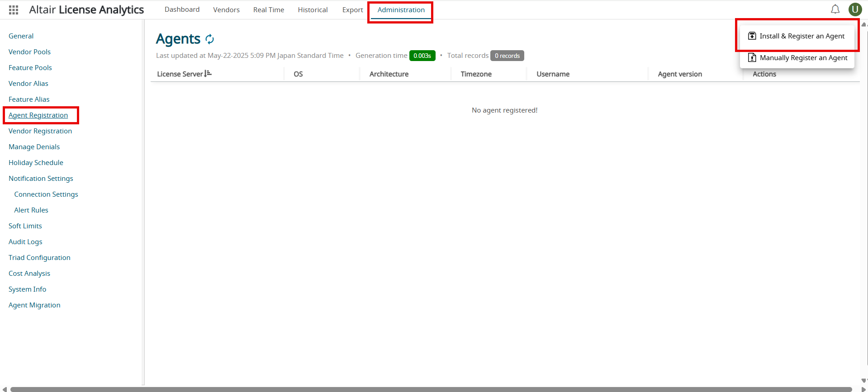Navigate to Vendor Registration
Image resolution: width=868 pixels, height=392 pixels.
(40, 131)
